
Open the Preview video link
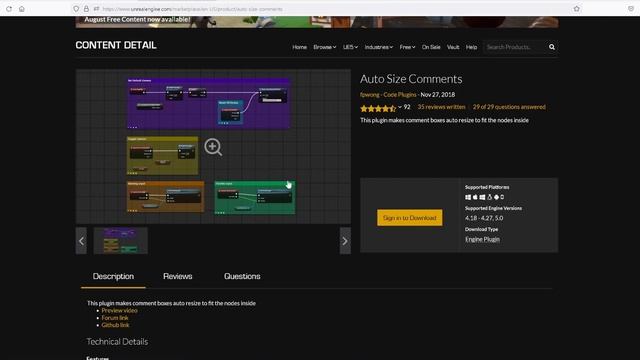(x=119, y=310)
